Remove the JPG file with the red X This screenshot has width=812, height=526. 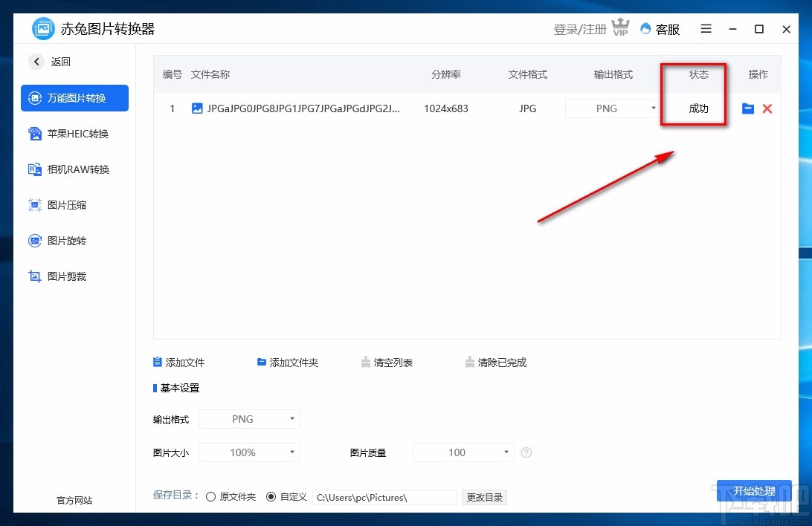[767, 108]
